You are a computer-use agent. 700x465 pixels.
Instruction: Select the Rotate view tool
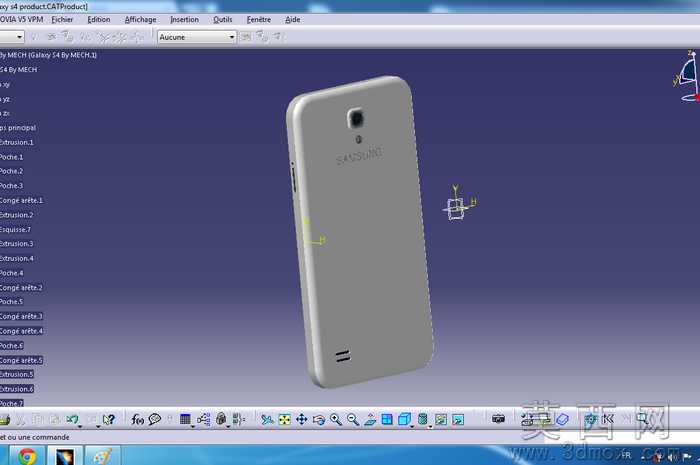click(x=319, y=419)
